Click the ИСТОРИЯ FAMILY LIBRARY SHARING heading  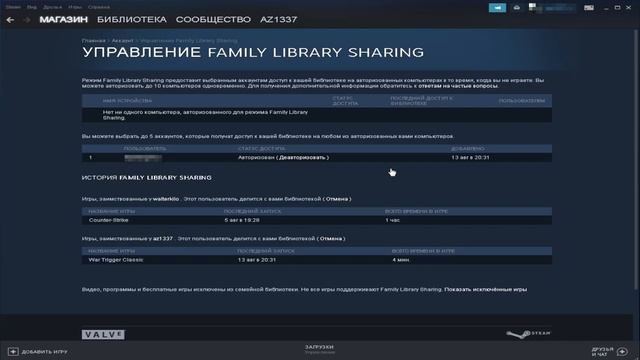[147, 178]
